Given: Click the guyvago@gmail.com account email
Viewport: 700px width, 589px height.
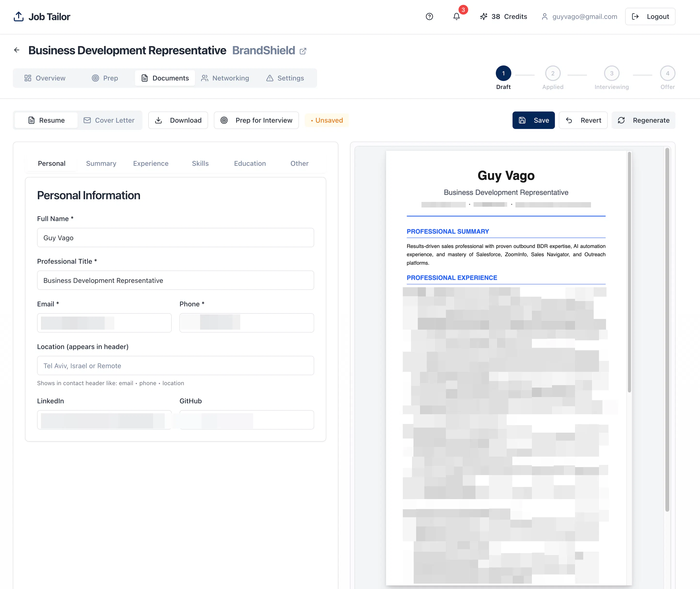Looking at the screenshot, I should click(x=584, y=16).
